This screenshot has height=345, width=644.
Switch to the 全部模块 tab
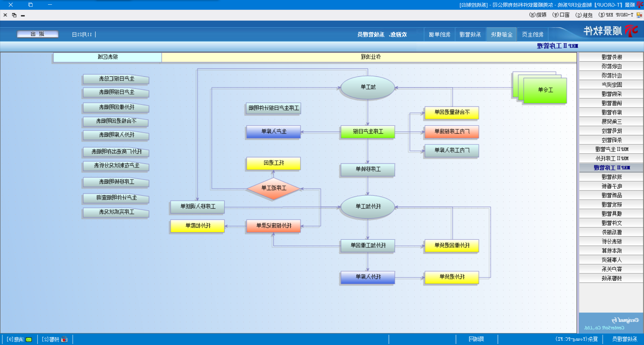pyautogui.click(x=501, y=34)
